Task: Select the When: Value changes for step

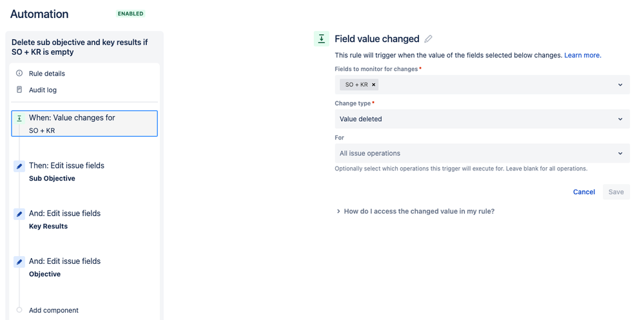Action: click(x=84, y=124)
